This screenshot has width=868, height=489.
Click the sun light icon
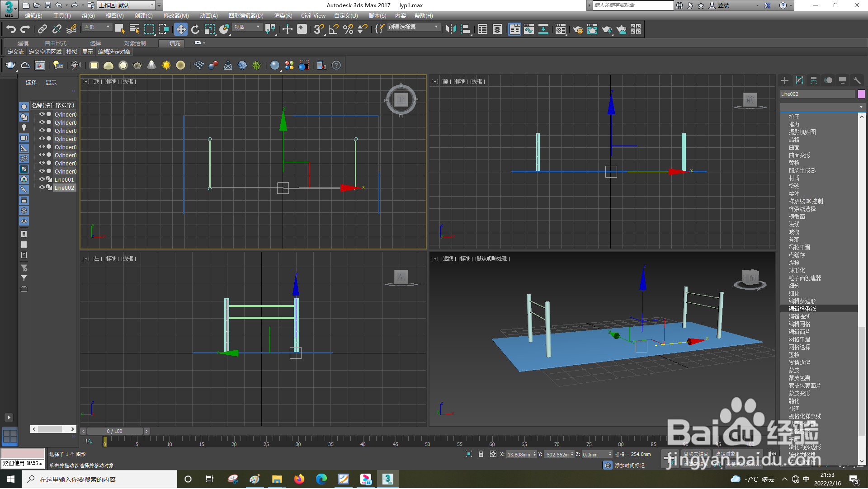click(166, 66)
